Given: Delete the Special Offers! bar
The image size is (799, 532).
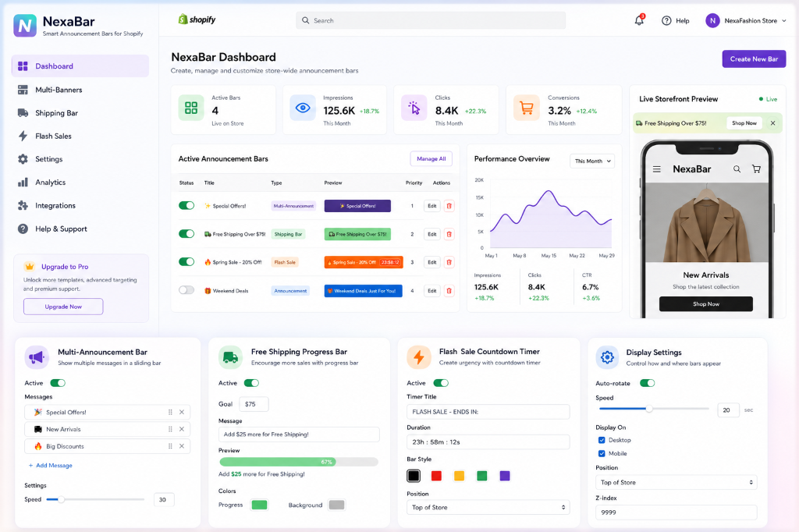Looking at the screenshot, I should pyautogui.click(x=449, y=206).
